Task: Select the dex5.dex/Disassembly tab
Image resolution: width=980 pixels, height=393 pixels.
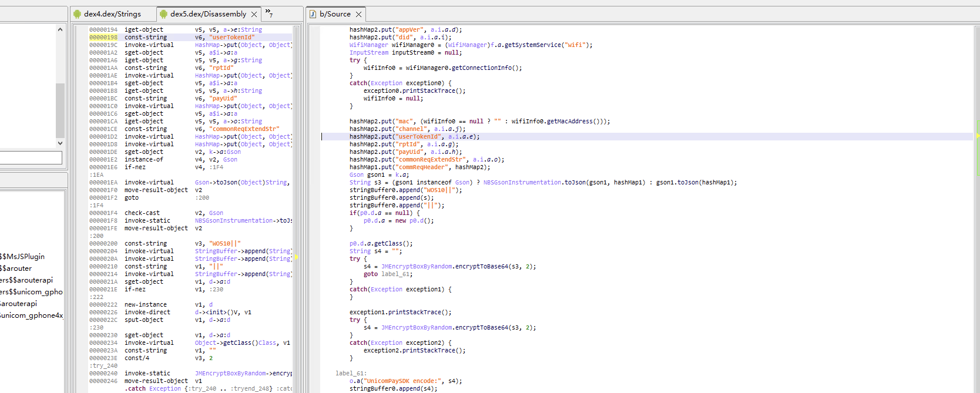Action: point(208,14)
